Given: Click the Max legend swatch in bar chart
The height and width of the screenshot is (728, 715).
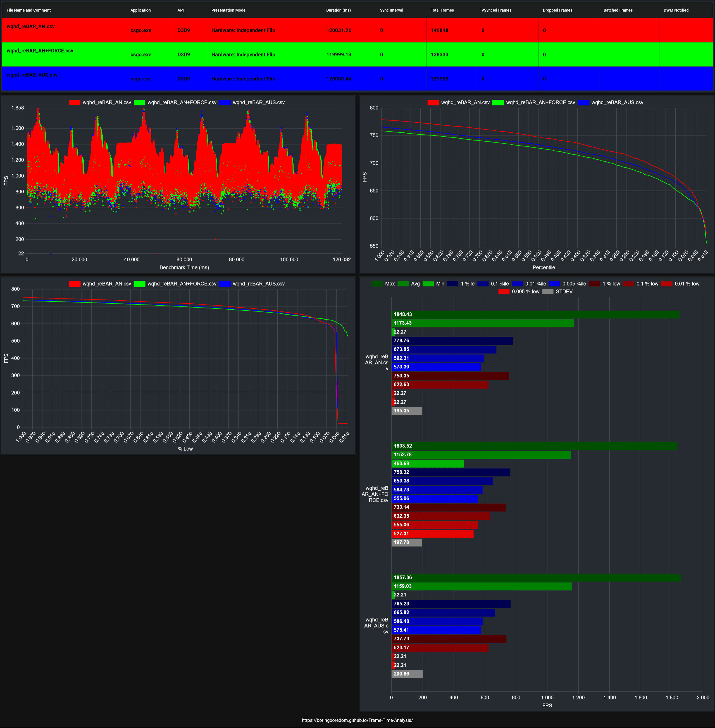Looking at the screenshot, I should click(x=377, y=284).
